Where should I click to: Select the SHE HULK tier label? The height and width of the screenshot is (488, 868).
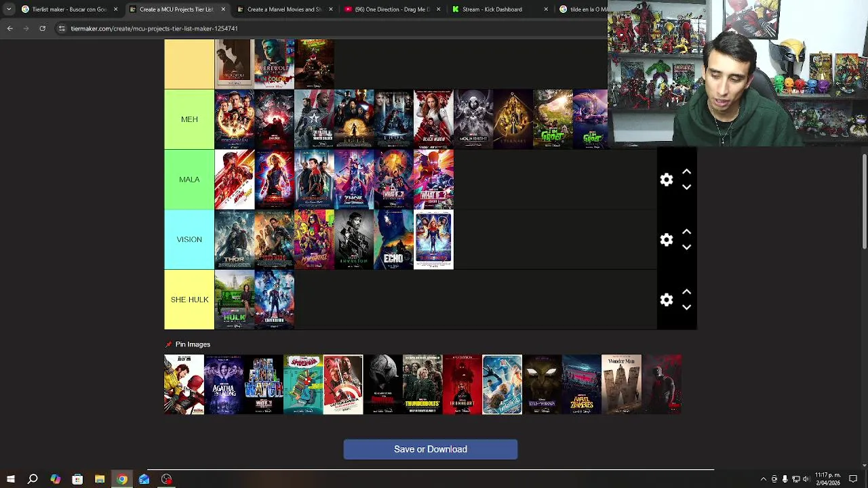click(x=189, y=300)
